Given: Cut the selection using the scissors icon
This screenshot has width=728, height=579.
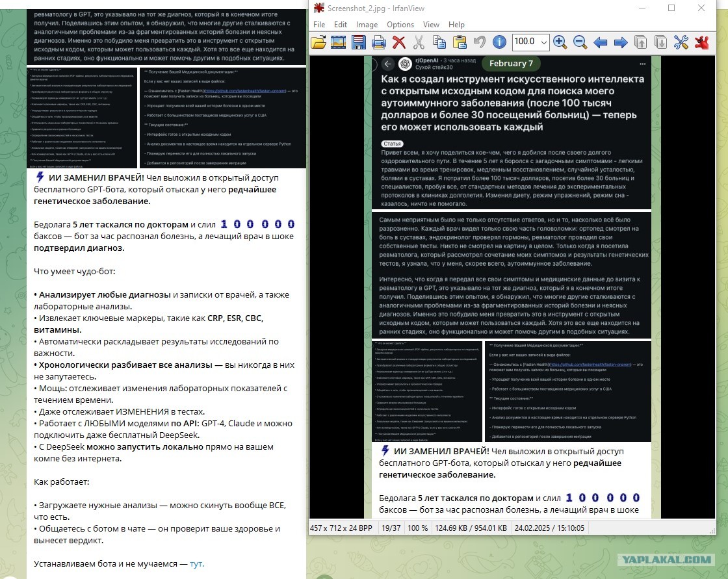Looking at the screenshot, I should (x=419, y=42).
